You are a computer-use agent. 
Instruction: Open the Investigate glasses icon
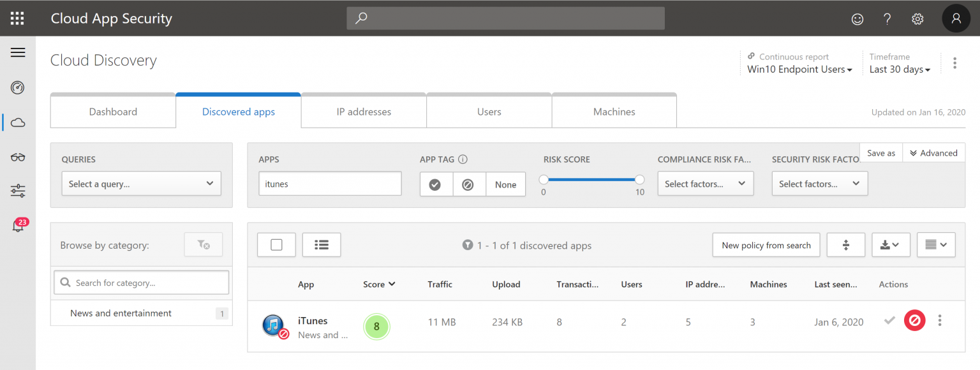tap(18, 157)
